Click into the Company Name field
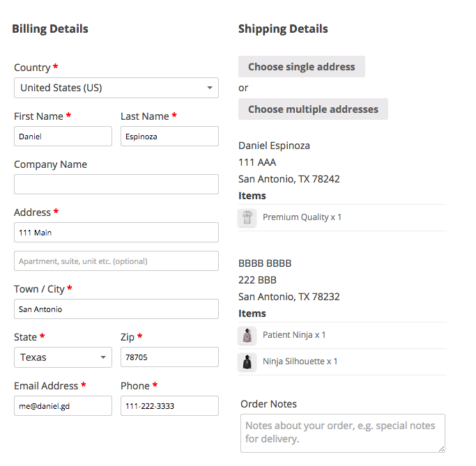The image size is (476, 466). tap(116, 185)
